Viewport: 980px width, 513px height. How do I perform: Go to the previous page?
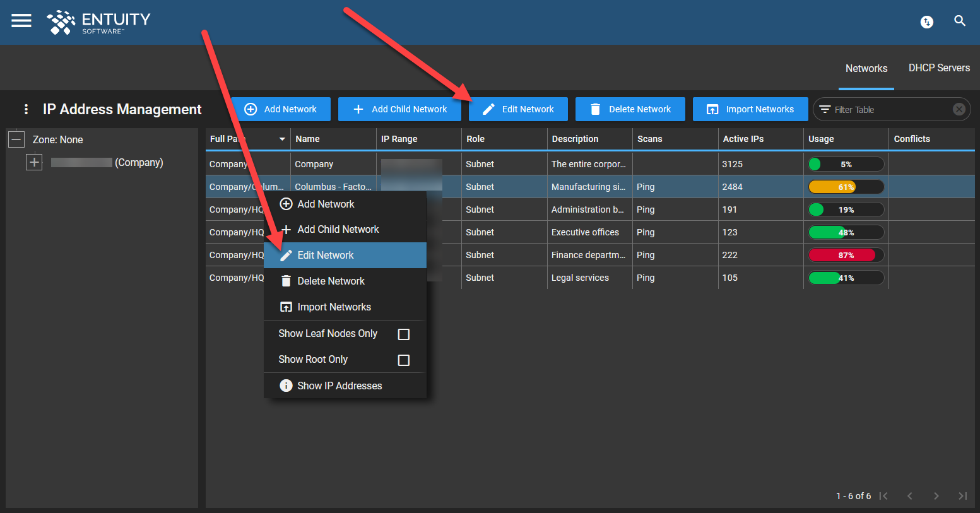910,496
